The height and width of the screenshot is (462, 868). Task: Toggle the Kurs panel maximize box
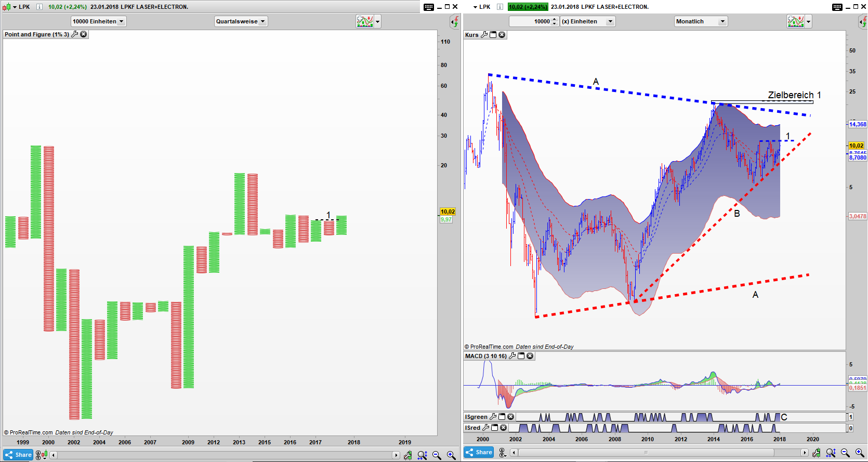(493, 35)
